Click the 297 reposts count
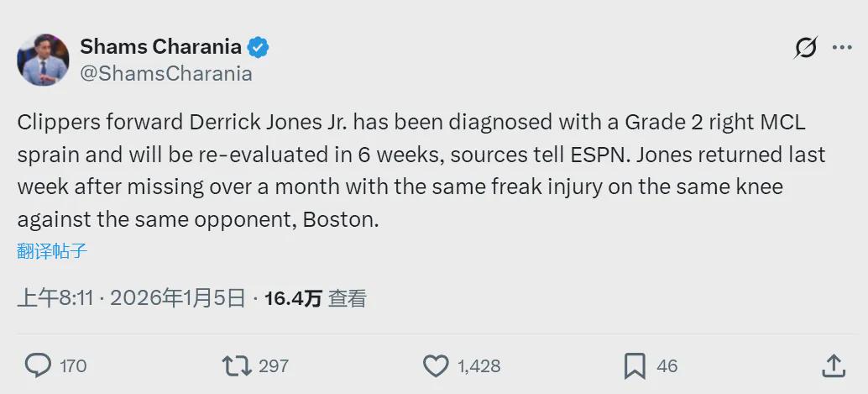This screenshot has width=868, height=394. 274,366
